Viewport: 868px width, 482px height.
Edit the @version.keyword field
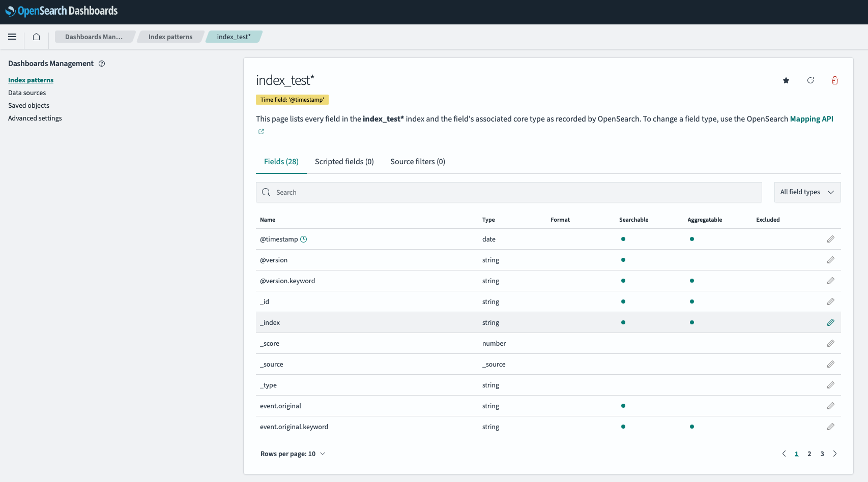click(x=831, y=281)
